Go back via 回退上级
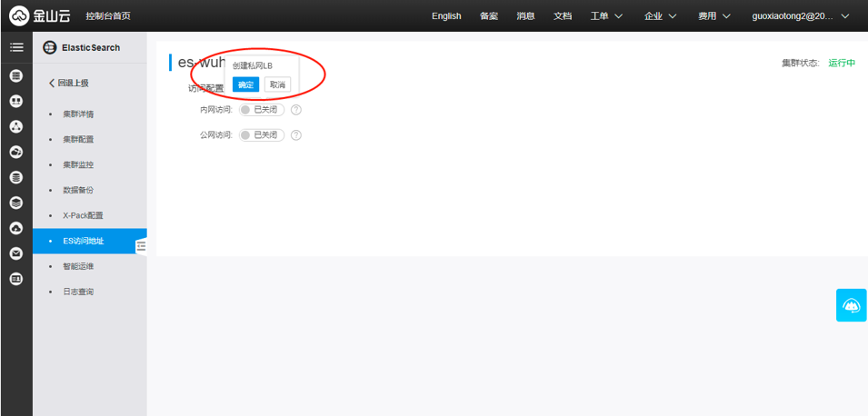 69,83
